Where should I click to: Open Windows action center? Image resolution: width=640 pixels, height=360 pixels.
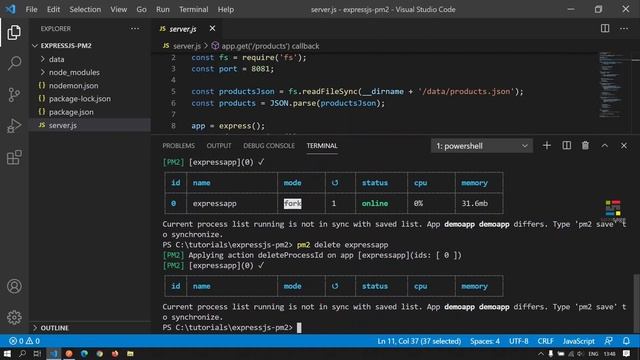(627, 354)
